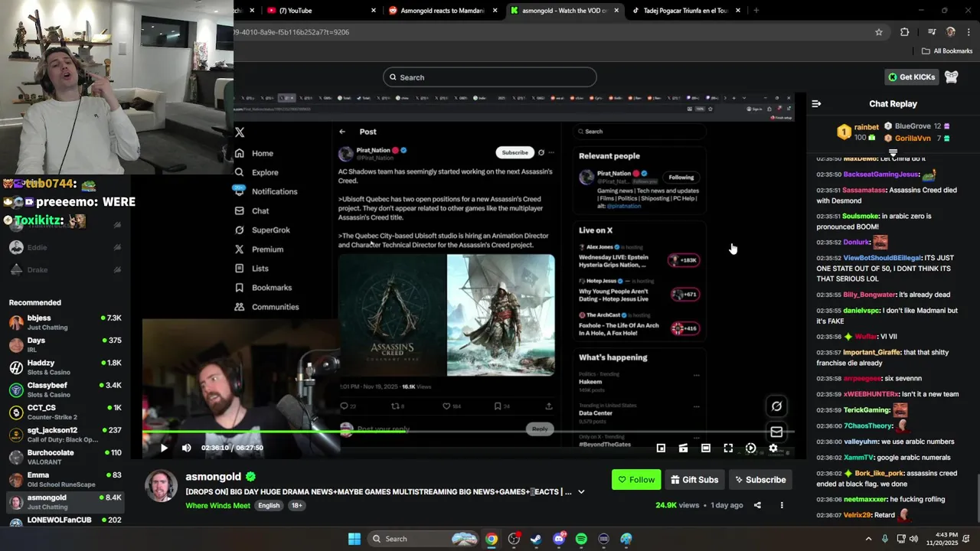Viewport: 980px width, 551px height.
Task: Switch the player to theater mode
Action: (x=706, y=448)
